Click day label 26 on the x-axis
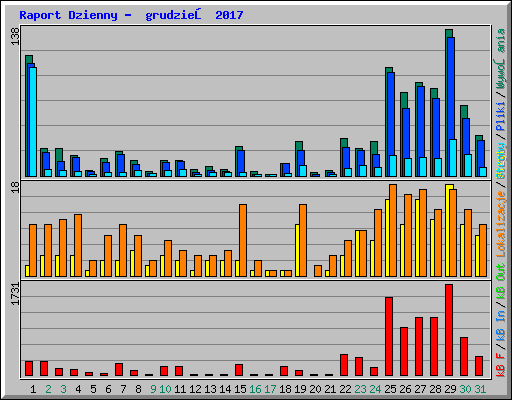Viewport: 512px width, 400px height. point(405,389)
